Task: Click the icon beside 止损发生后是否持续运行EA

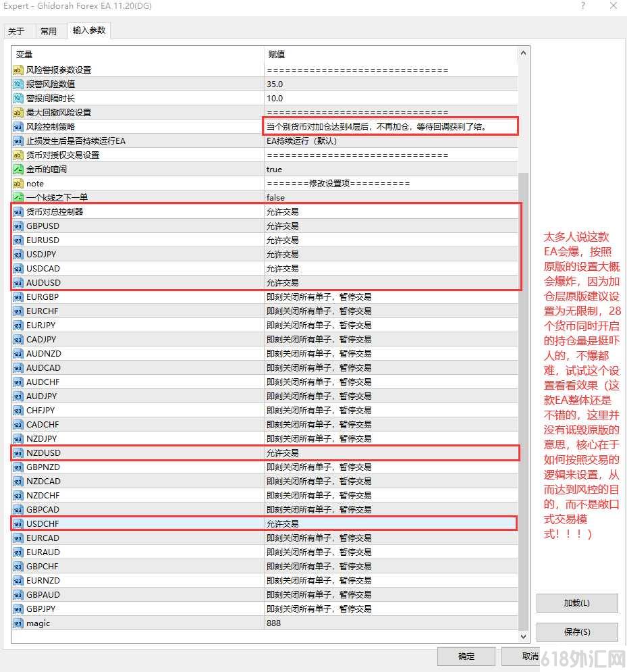Action: pyautogui.click(x=18, y=140)
